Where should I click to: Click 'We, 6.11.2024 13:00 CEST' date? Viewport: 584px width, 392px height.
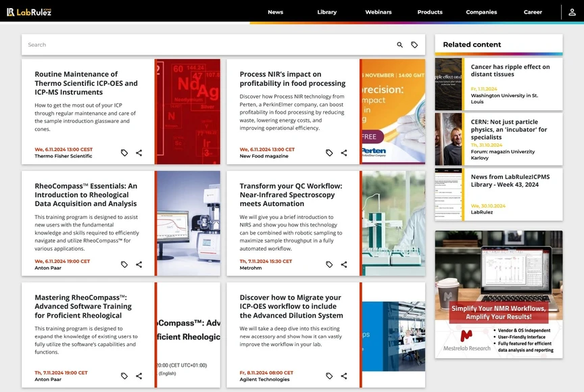coord(64,149)
